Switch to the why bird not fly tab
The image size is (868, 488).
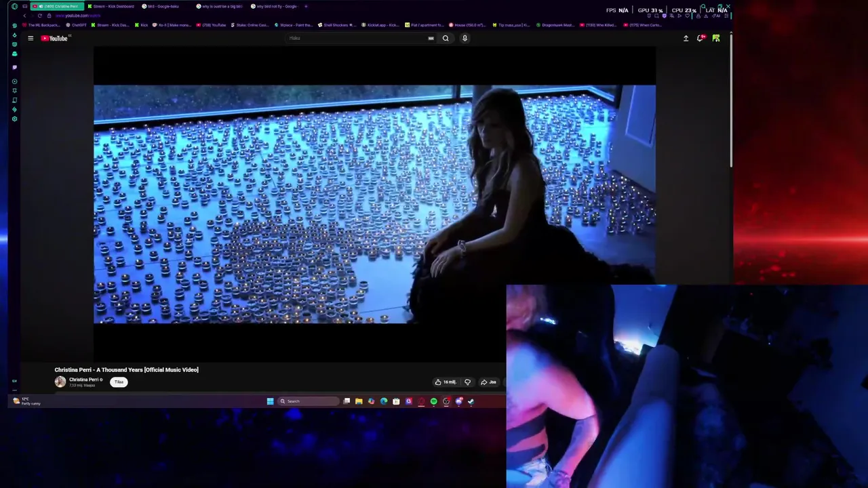(x=274, y=6)
